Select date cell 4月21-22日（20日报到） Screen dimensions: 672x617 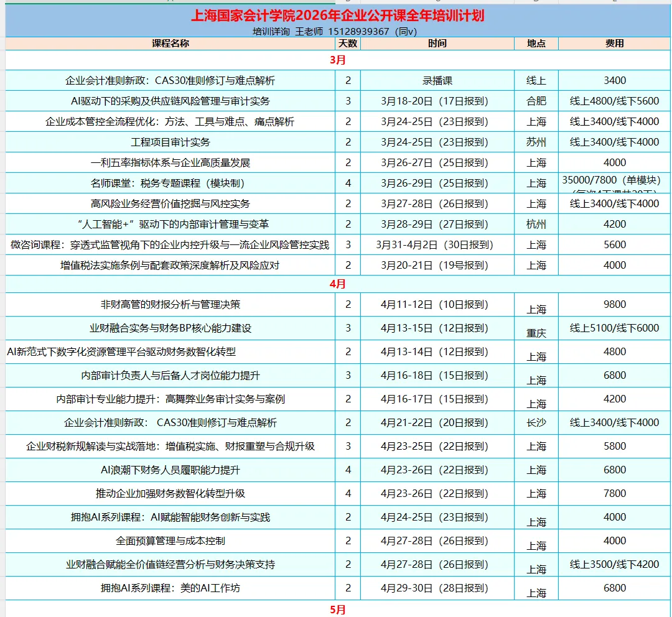[x=437, y=422]
